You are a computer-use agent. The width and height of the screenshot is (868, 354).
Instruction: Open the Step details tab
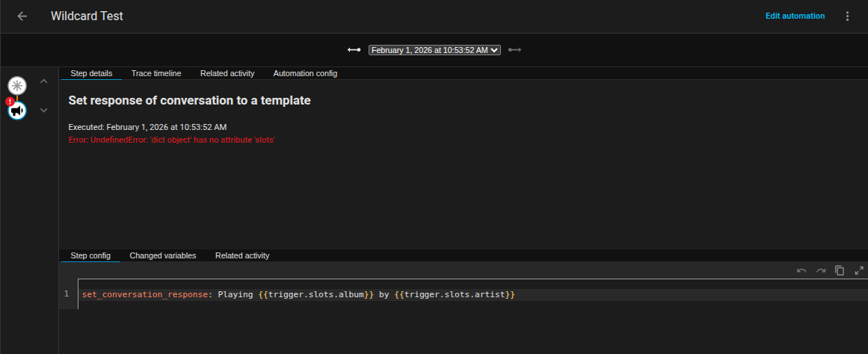[91, 73]
